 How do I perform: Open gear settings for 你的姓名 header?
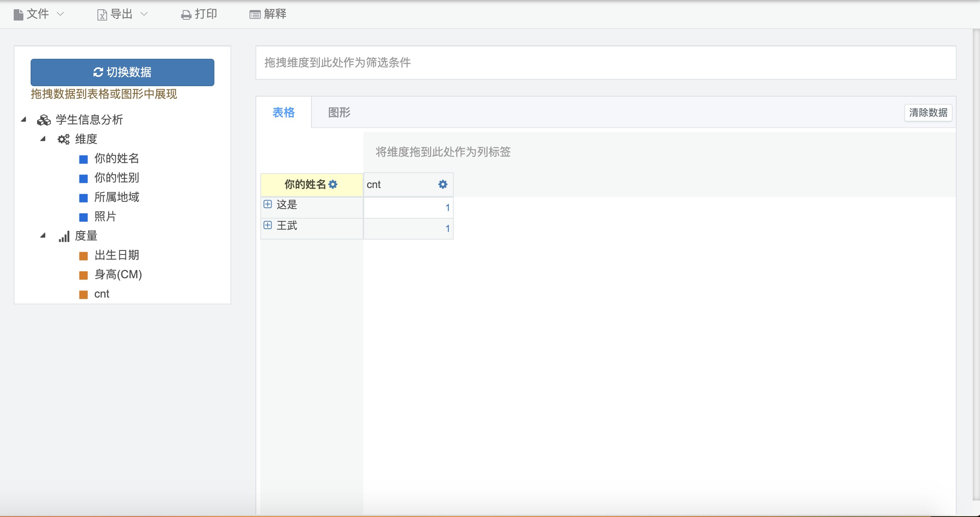click(333, 184)
